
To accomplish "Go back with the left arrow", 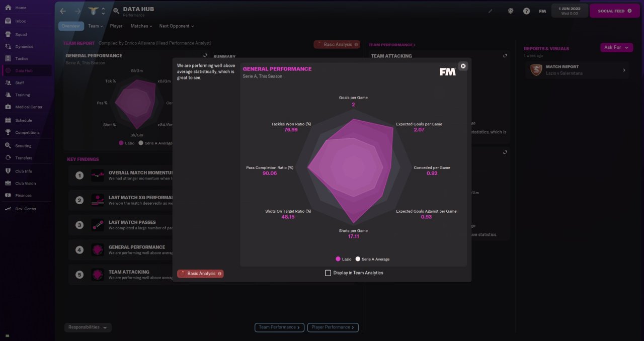I will [x=63, y=11].
